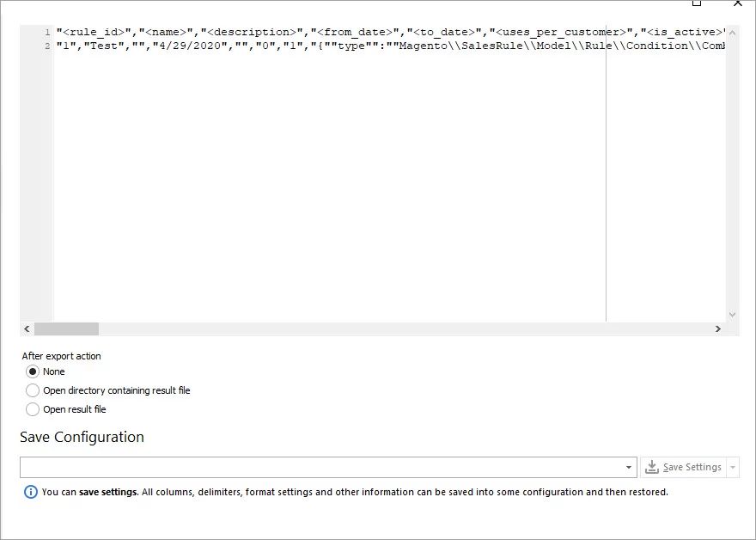This screenshot has width=756, height=540.
Task: Choose Open directory containing result file
Action: click(x=33, y=390)
